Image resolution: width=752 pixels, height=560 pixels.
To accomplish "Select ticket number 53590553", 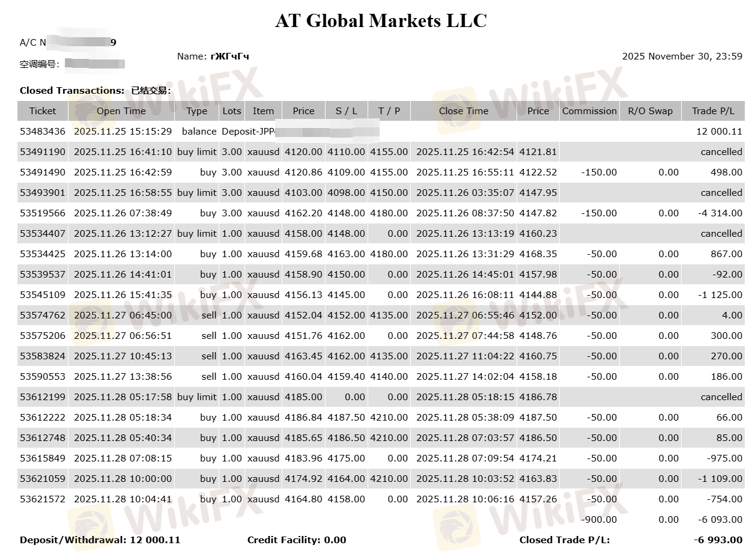I will point(43,376).
